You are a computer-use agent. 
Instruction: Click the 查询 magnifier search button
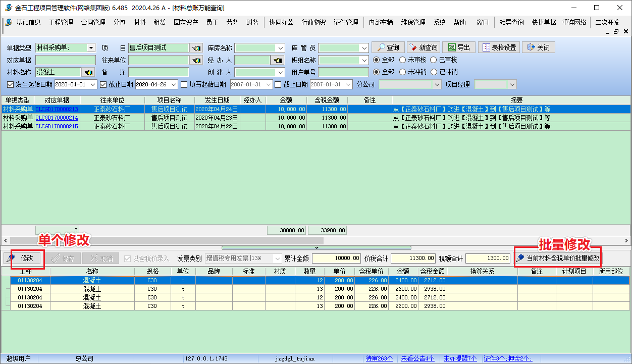pos(388,47)
